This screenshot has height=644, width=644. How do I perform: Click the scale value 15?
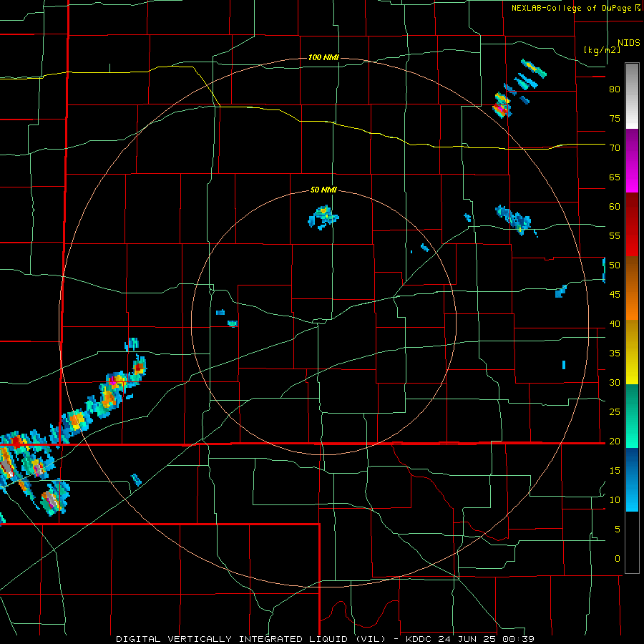[x=615, y=471]
